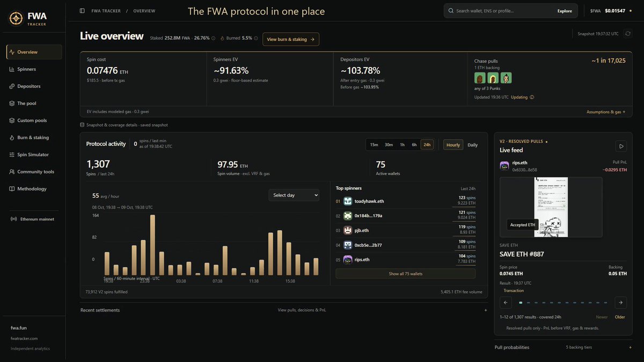Viewport: 644px width, 362px height.
Task: Open the Transaction link in Live feed
Action: 514,291
